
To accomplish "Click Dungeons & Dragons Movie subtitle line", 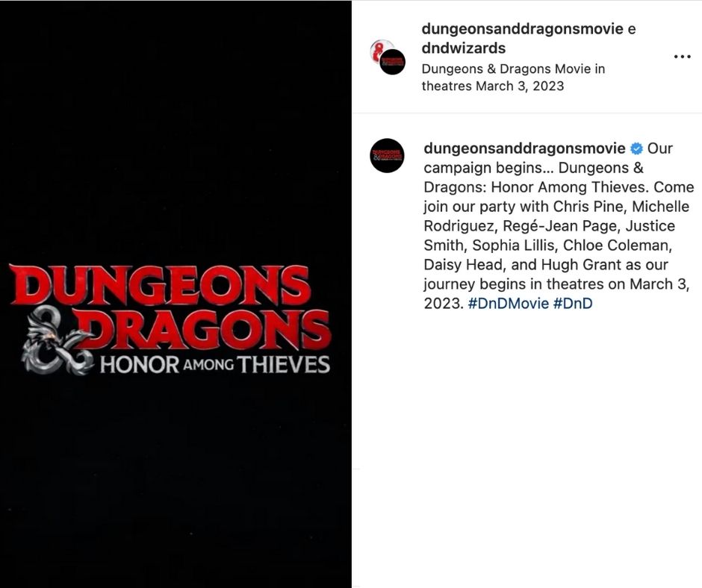I will coord(513,69).
